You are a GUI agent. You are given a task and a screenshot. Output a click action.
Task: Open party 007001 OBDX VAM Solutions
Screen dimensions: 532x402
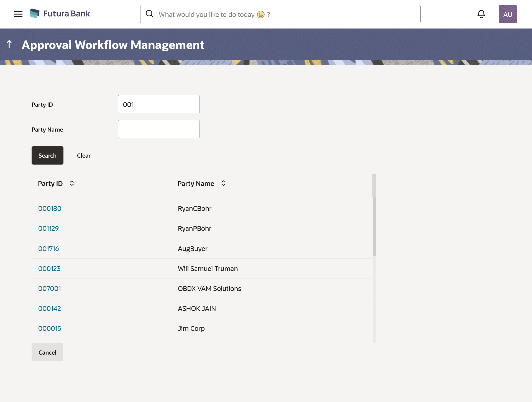pyautogui.click(x=49, y=289)
